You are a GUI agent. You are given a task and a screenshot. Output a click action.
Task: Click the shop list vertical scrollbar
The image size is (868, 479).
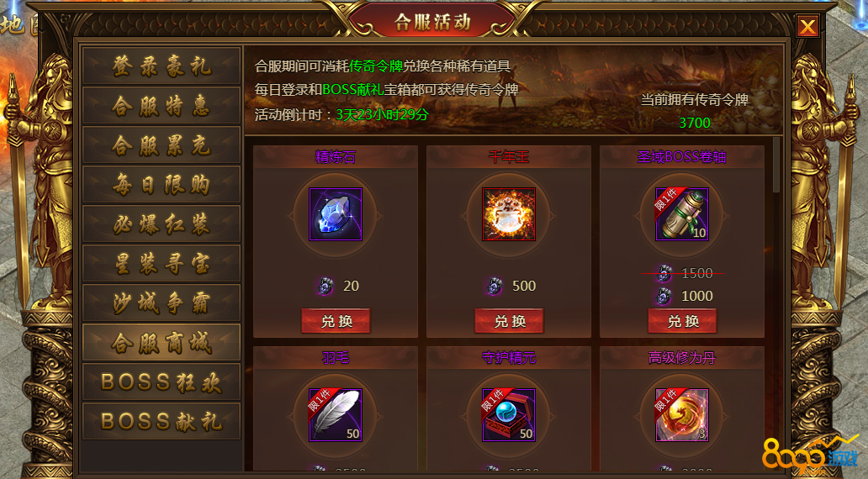click(x=776, y=165)
